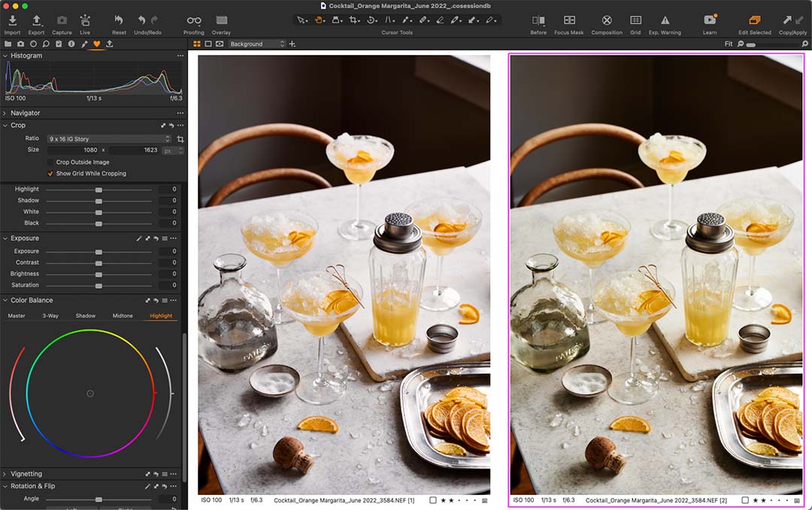The height and width of the screenshot is (510, 812).
Task: Open the Metadata info tool tab
Action: [x=71, y=44]
